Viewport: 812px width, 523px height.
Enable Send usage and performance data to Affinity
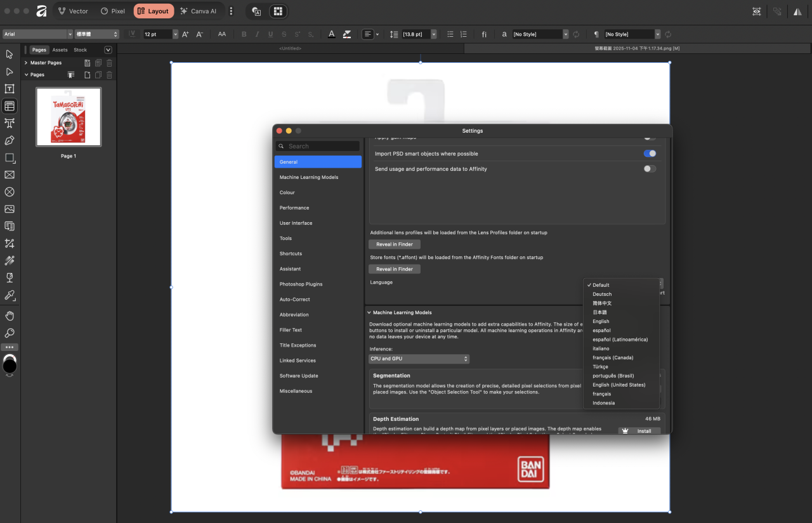pos(648,168)
